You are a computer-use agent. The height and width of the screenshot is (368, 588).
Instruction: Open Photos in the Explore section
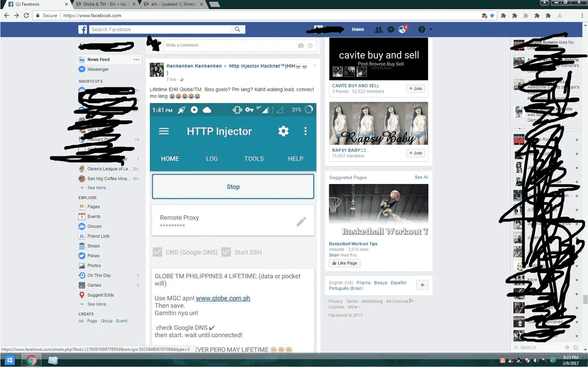(x=94, y=265)
